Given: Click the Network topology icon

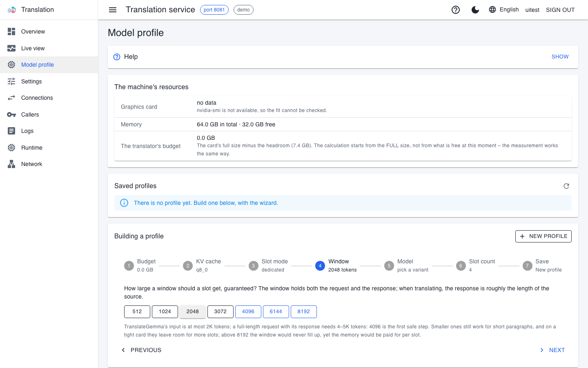Looking at the screenshot, I should tap(11, 164).
